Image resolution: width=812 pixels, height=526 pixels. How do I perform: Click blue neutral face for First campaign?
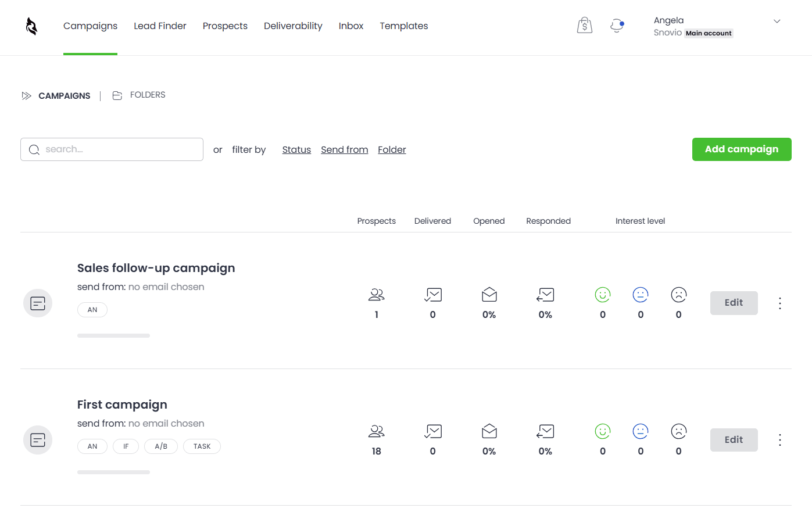pos(640,432)
